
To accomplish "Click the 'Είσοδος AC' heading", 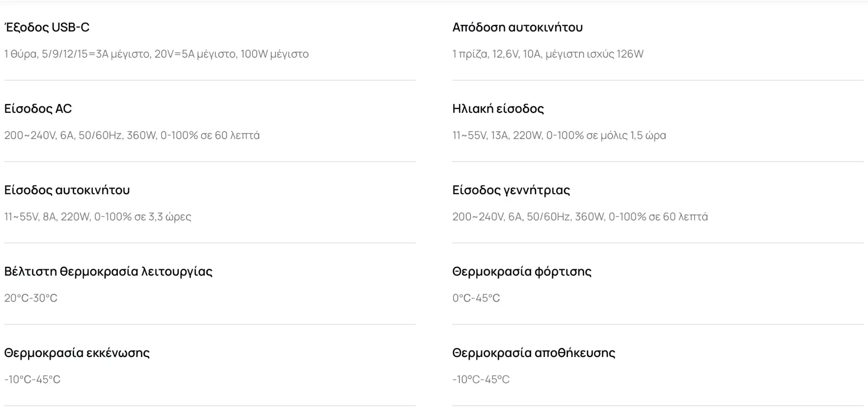I will (x=38, y=109).
